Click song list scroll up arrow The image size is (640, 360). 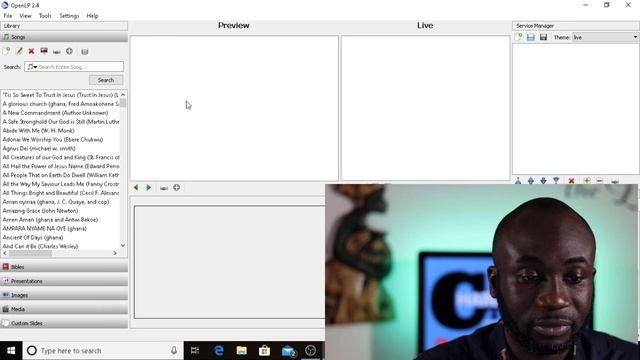tap(123, 95)
